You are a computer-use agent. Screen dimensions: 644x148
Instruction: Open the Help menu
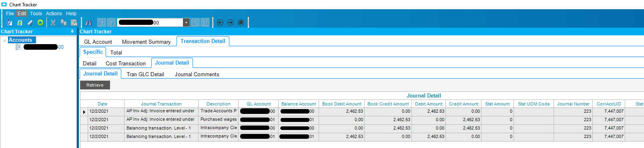pyautogui.click(x=71, y=13)
